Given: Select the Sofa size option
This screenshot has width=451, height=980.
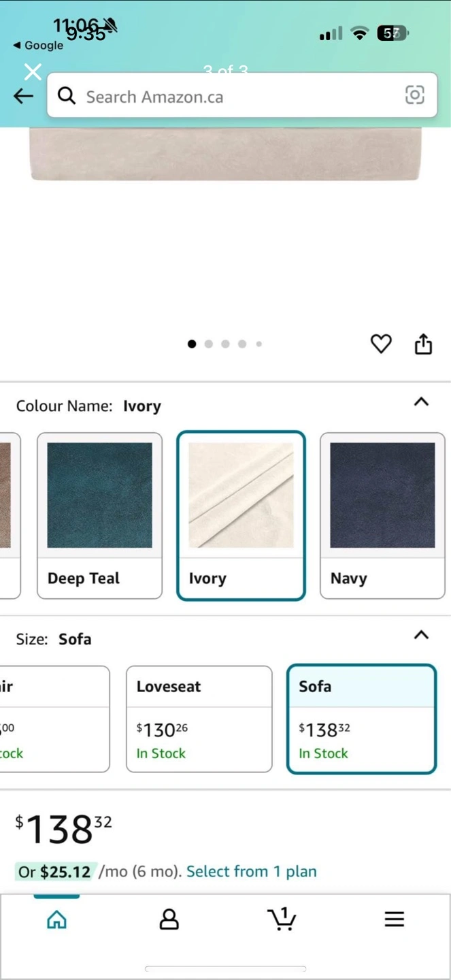Looking at the screenshot, I should pos(361,719).
